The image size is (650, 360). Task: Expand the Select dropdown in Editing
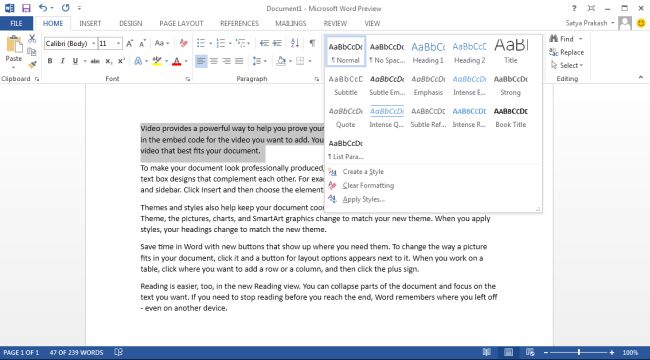click(567, 65)
